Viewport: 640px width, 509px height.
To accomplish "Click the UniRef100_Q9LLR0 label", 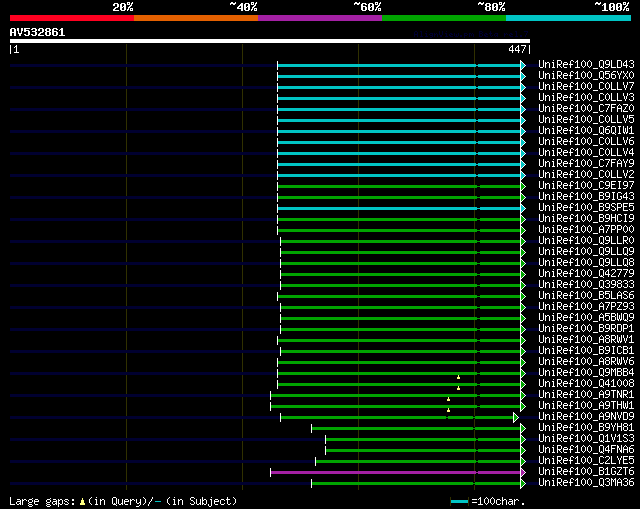I will (x=586, y=241).
